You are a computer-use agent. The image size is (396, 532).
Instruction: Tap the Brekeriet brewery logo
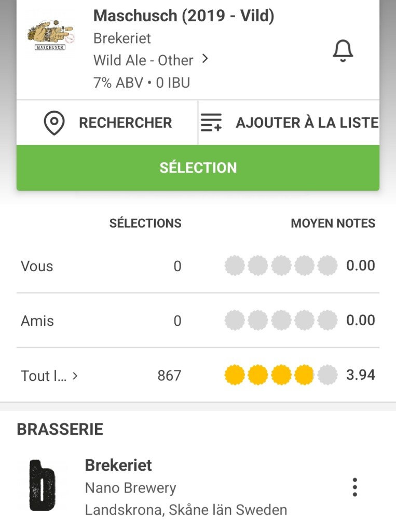tap(43, 485)
